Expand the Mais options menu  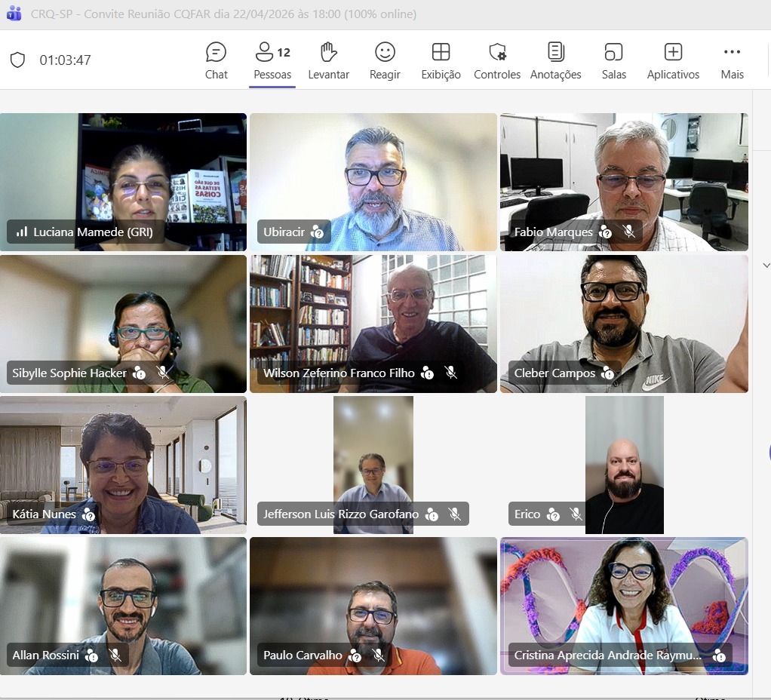(732, 61)
